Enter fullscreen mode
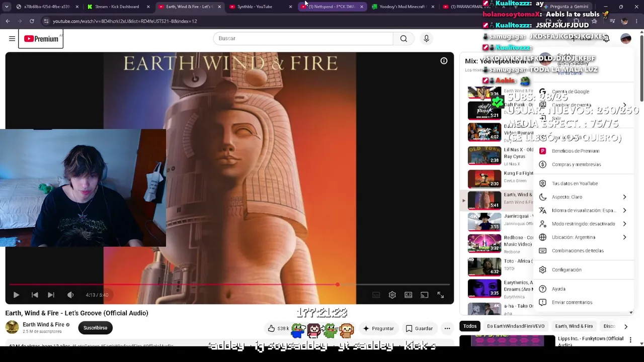Screen dimensions: 644x362 [441, 295]
